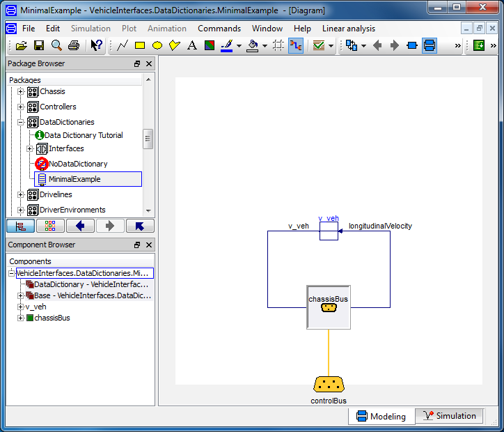Toggle the connector lines mode button

pyautogui.click(x=295, y=46)
